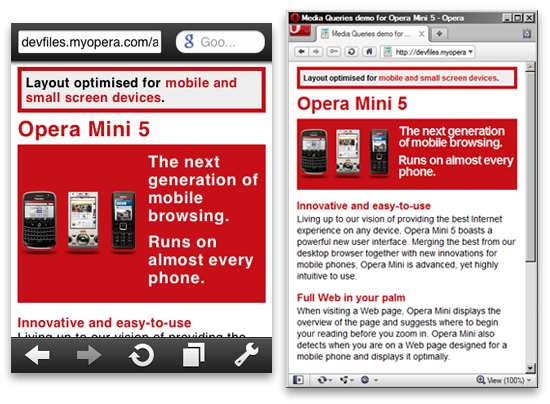550x404 pixels.
Task: Click the black candybar phone image in Opera Mini
Action: [x=123, y=221]
